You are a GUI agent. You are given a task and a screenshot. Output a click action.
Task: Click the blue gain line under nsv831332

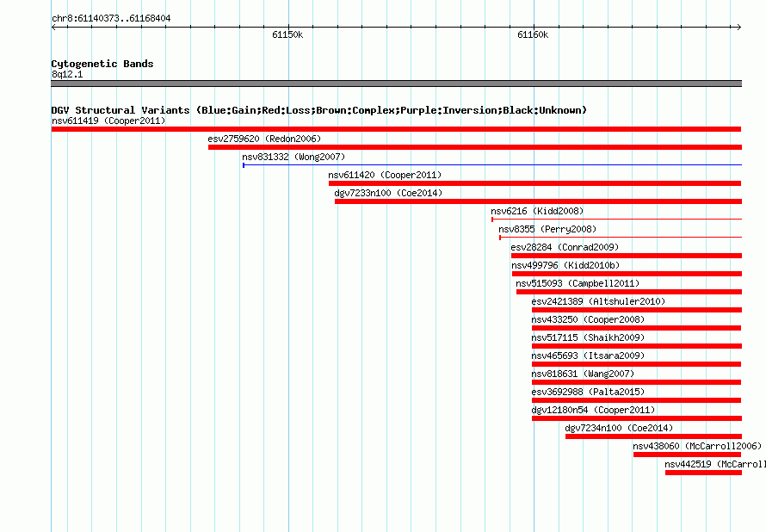492,165
